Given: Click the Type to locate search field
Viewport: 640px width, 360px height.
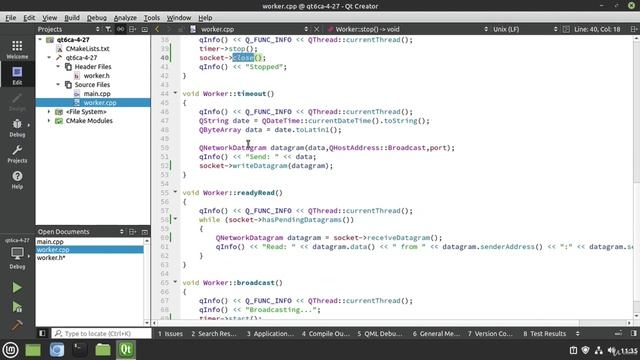Looking at the screenshot, I should coord(101,333).
